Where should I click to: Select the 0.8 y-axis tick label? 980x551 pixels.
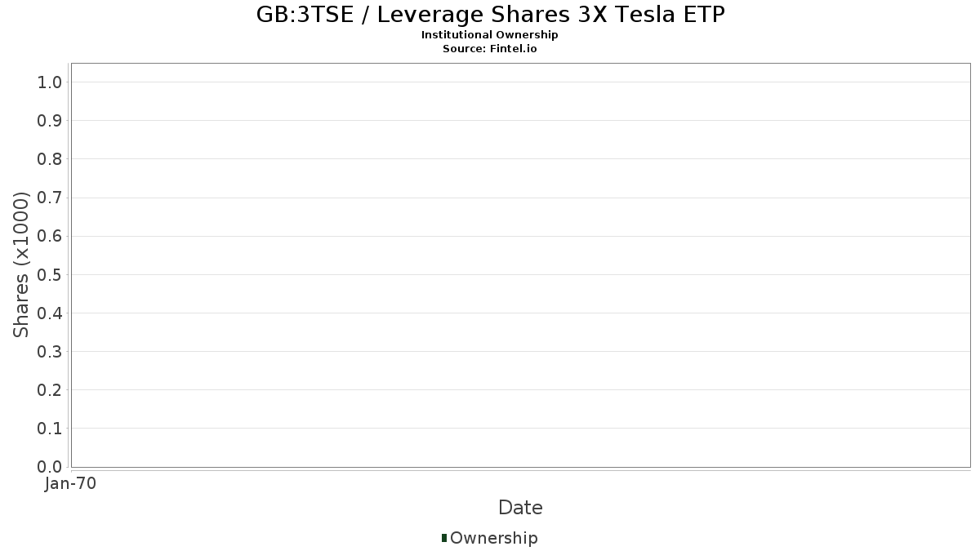coord(50,158)
